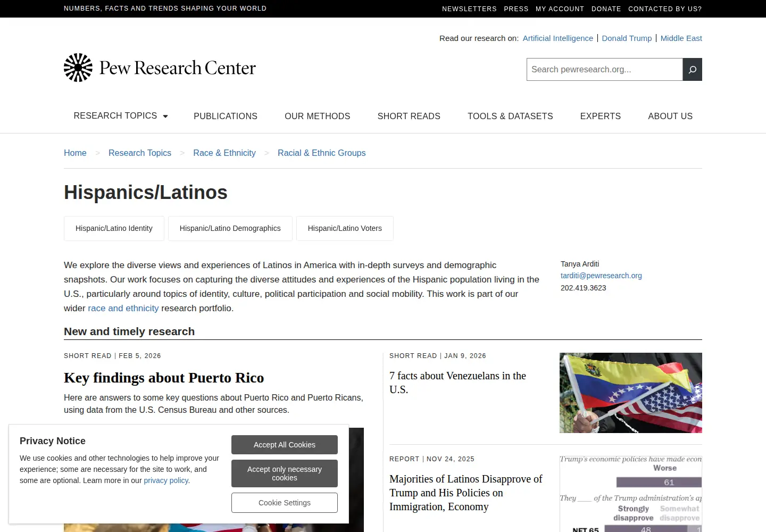Screen dimensions: 766x532
Task: Accept only necessary cookies
Action: 285,473
